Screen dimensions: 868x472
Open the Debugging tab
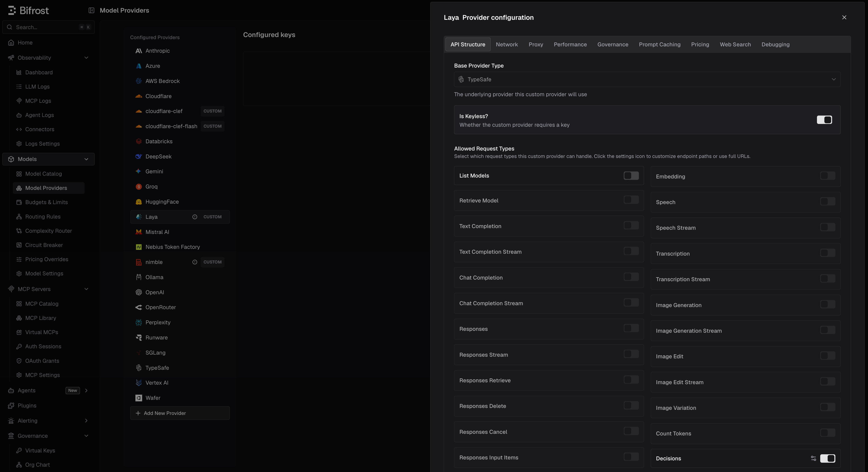(775, 44)
